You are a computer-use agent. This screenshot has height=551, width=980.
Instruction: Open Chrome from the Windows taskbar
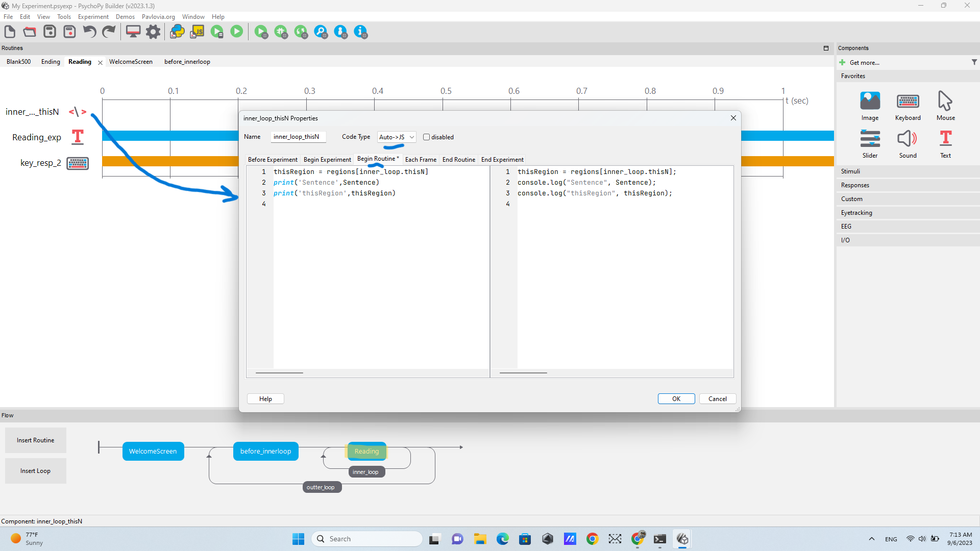click(592, 539)
